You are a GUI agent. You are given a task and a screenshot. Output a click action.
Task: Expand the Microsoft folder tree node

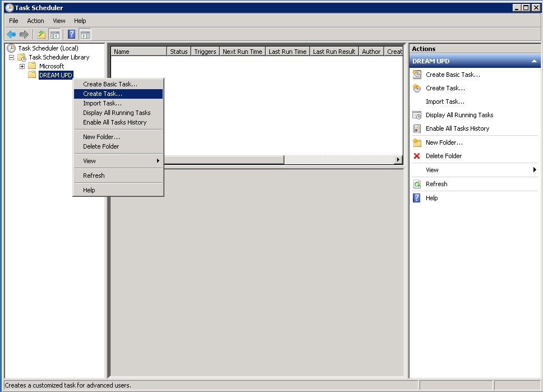(x=22, y=66)
